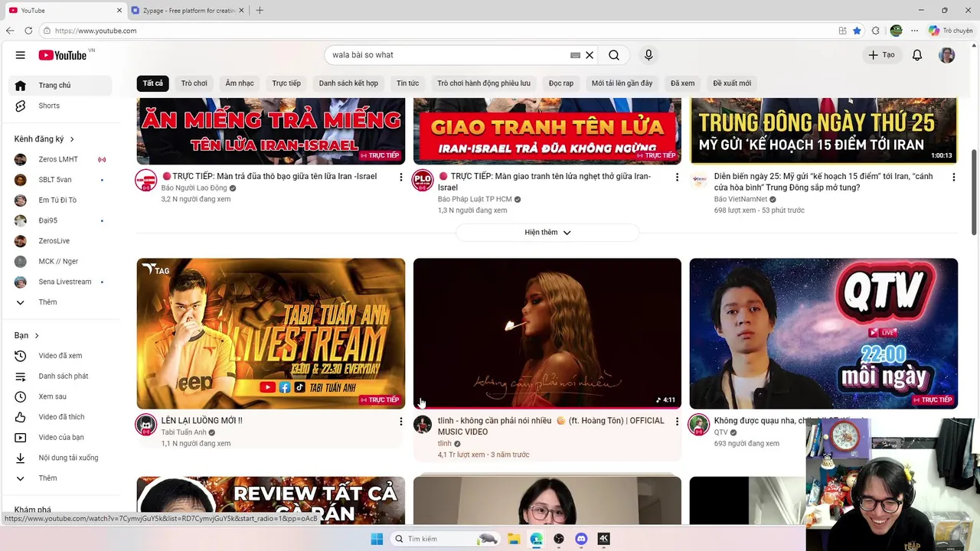The width and height of the screenshot is (980, 551).
Task: Select Mới tải lên gần đây chip
Action: pyautogui.click(x=622, y=83)
